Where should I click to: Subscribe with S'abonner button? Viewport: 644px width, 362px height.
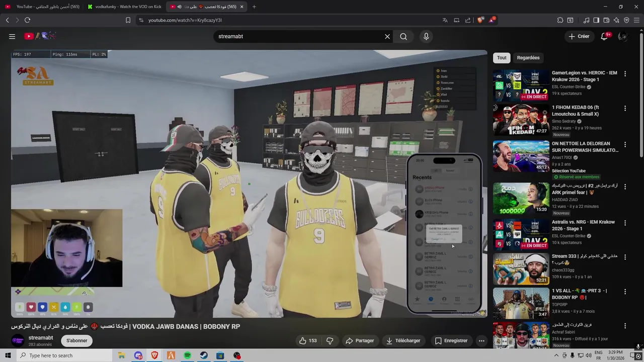coord(77,340)
